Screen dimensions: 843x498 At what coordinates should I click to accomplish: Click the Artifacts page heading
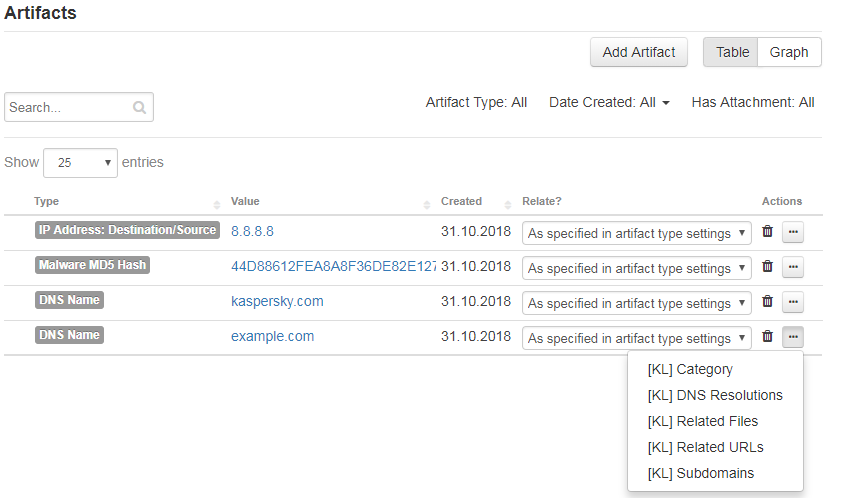[x=40, y=12]
